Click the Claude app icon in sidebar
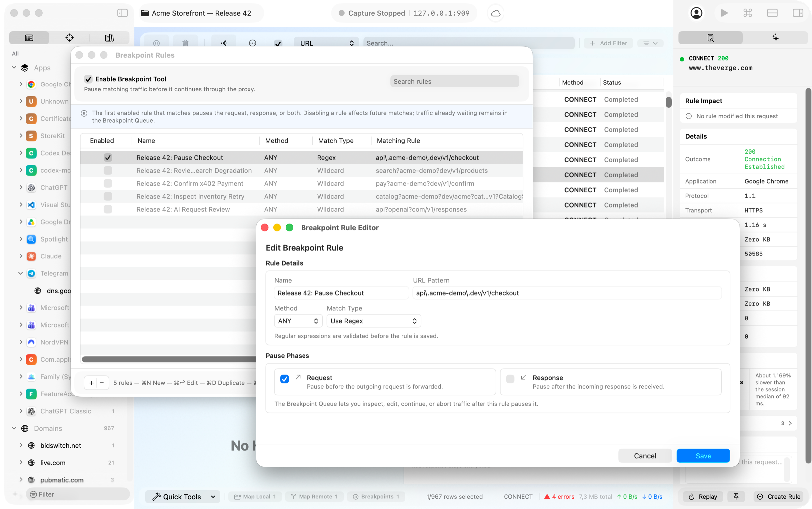 click(31, 256)
